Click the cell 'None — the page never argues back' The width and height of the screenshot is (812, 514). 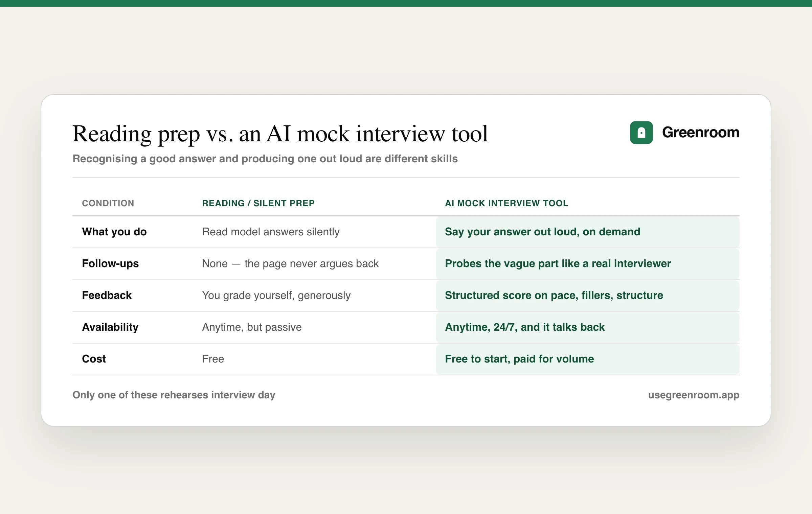point(290,263)
